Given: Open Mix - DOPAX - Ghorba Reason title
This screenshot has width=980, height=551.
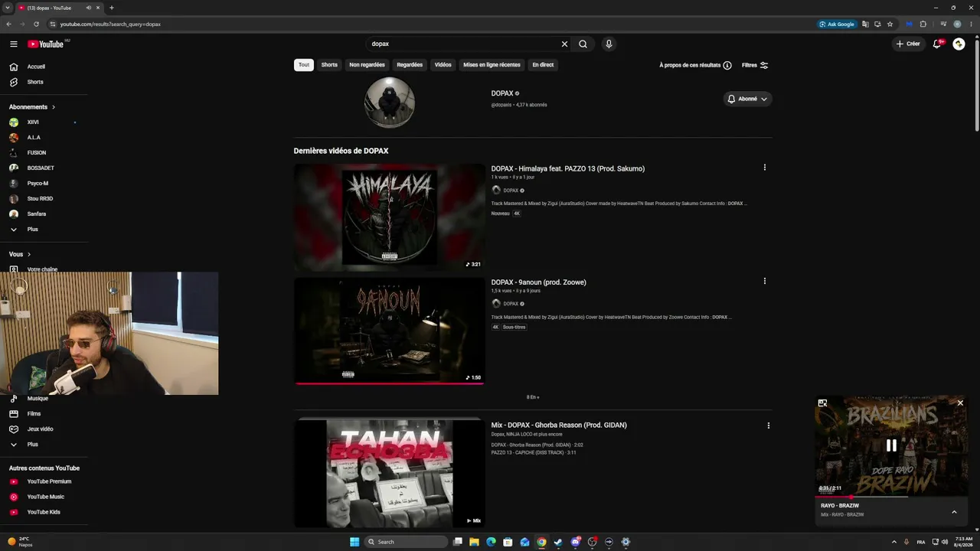Looking at the screenshot, I should pyautogui.click(x=559, y=425).
